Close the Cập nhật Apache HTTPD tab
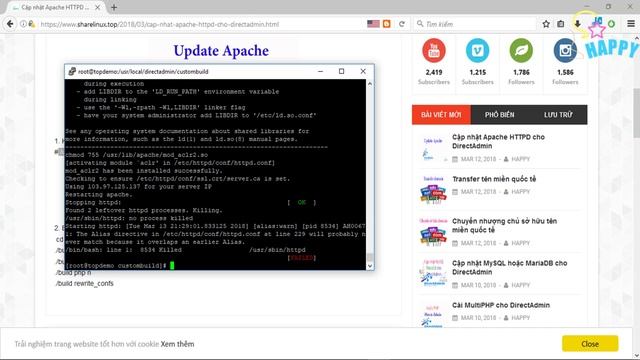The width and height of the screenshot is (640, 360). click(98, 7)
